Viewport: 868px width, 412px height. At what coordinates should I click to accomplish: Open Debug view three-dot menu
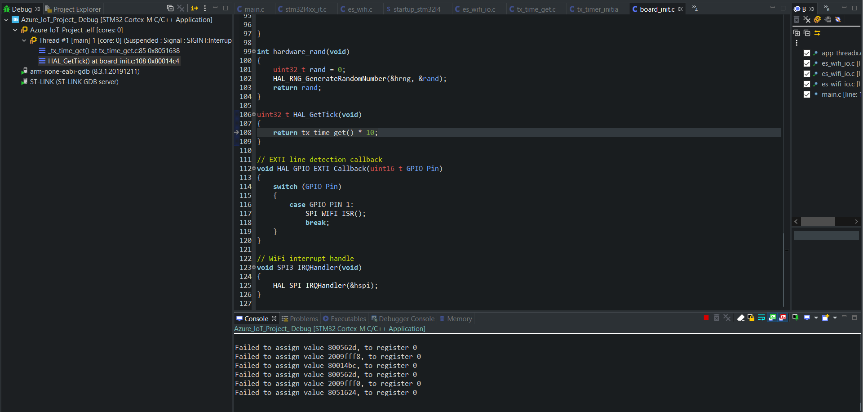point(205,8)
